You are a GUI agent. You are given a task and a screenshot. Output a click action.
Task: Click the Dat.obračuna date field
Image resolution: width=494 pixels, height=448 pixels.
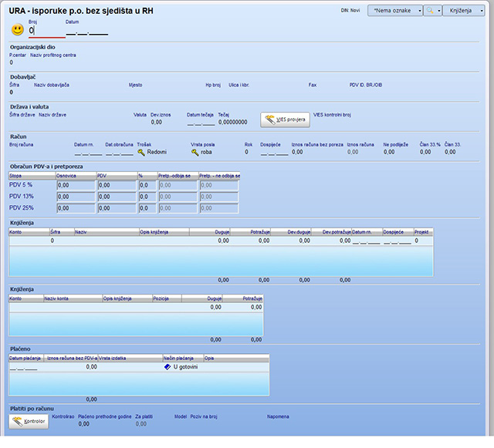click(120, 153)
